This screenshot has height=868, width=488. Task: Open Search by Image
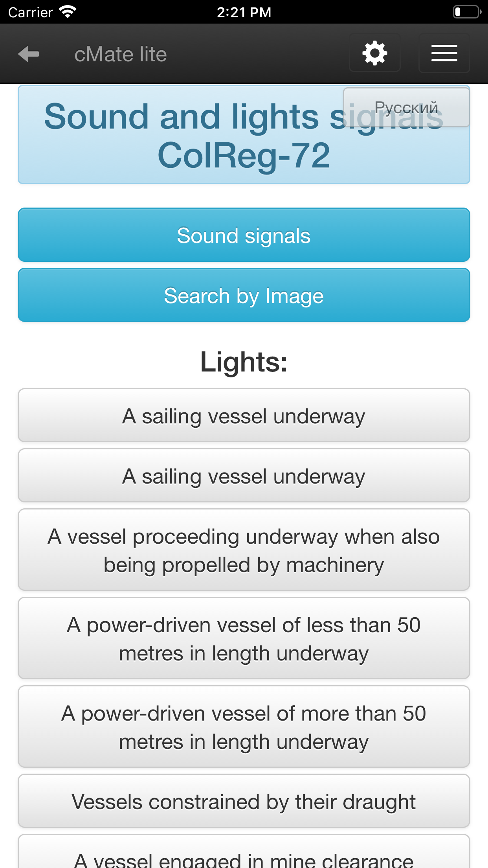coord(244,295)
